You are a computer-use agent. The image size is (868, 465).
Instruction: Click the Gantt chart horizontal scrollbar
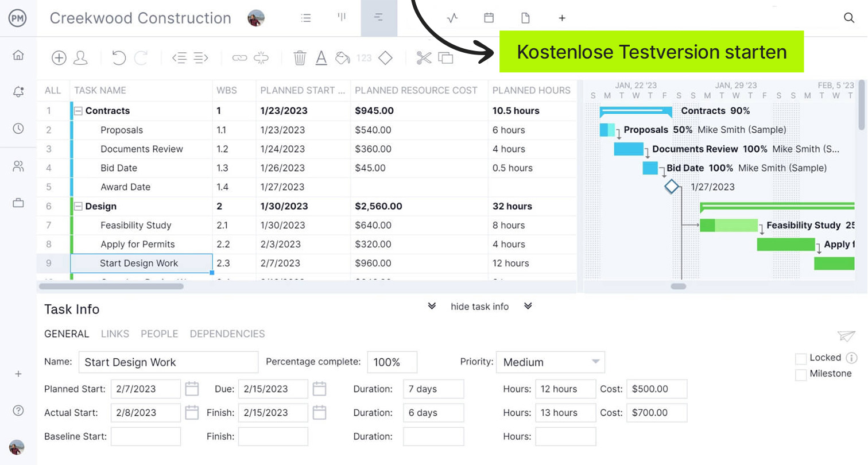click(x=679, y=286)
